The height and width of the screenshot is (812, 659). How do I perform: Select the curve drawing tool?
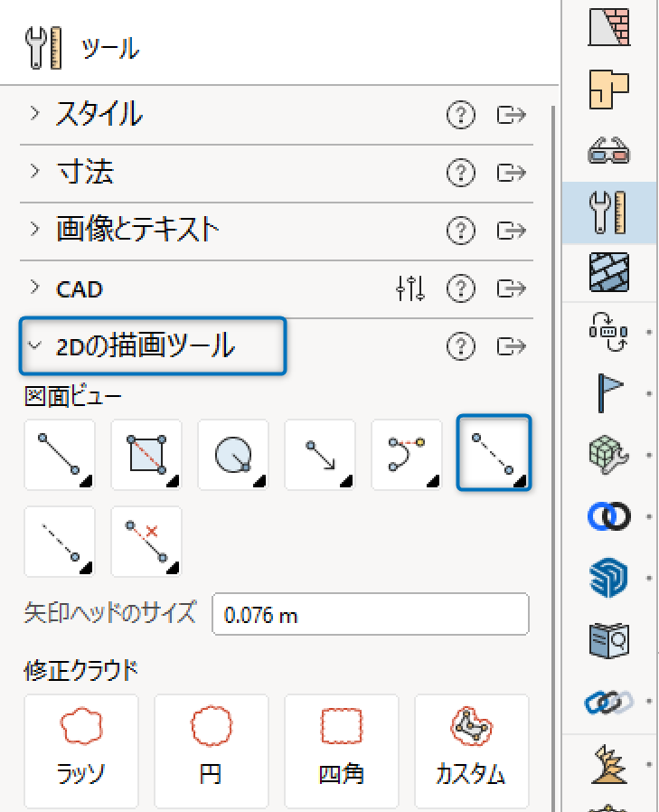[x=407, y=454]
